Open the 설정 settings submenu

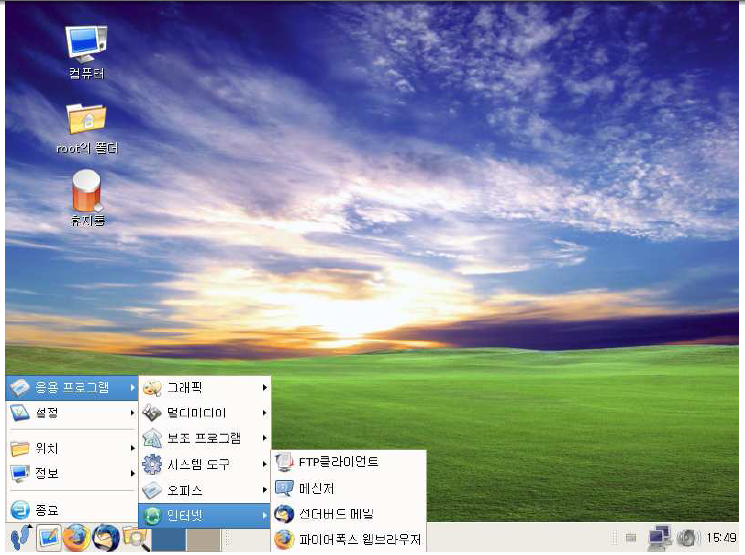pos(72,412)
